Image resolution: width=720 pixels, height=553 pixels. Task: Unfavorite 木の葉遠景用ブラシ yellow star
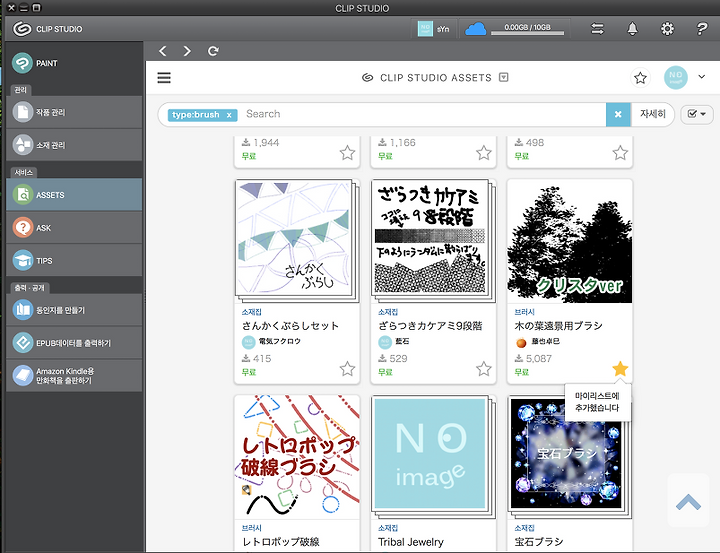click(x=620, y=368)
